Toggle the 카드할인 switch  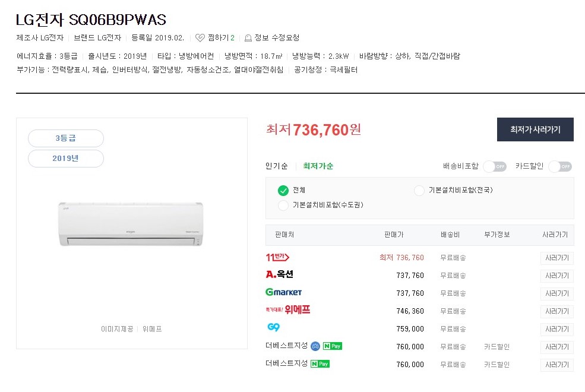[560, 166]
